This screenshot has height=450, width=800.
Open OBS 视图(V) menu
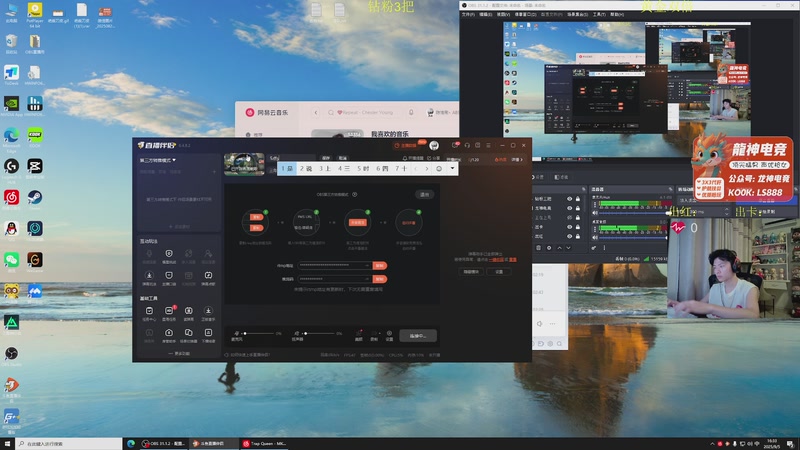(503, 14)
